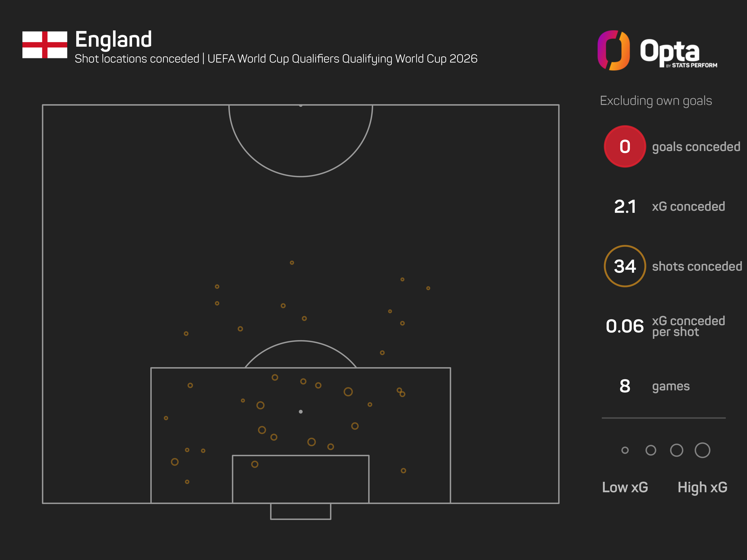The width and height of the screenshot is (747, 560).
Task: Click the 8 games figure
Action: pos(624,386)
